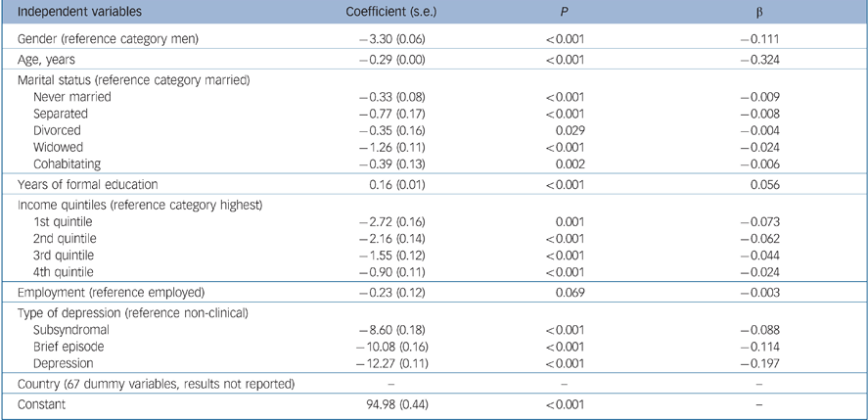Image resolution: width=868 pixels, height=420 pixels.
Task: Select the '1st quintile' row label
Action: (65, 222)
